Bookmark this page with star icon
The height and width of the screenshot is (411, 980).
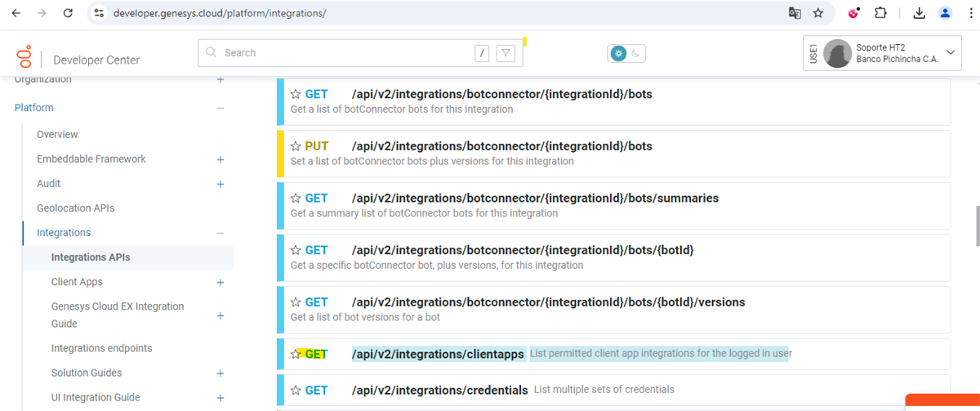click(817, 13)
